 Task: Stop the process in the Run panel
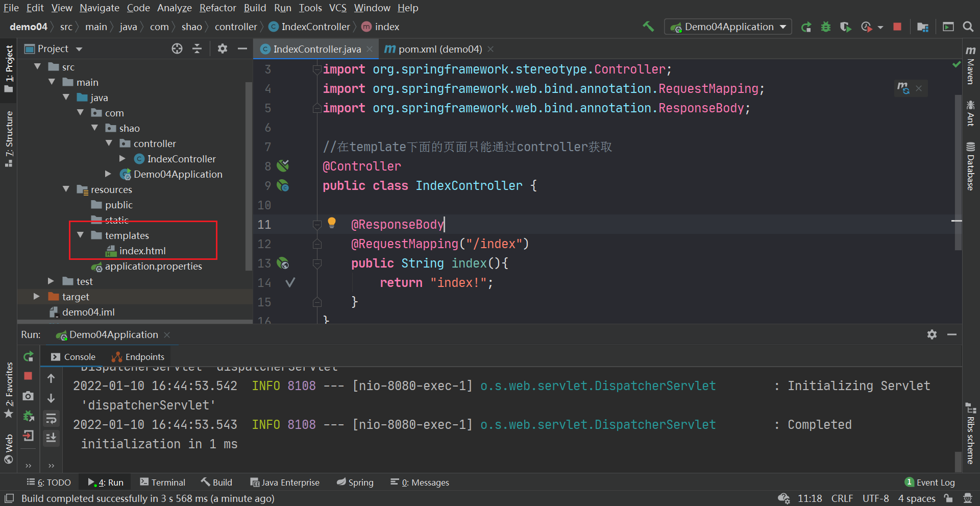(x=28, y=376)
